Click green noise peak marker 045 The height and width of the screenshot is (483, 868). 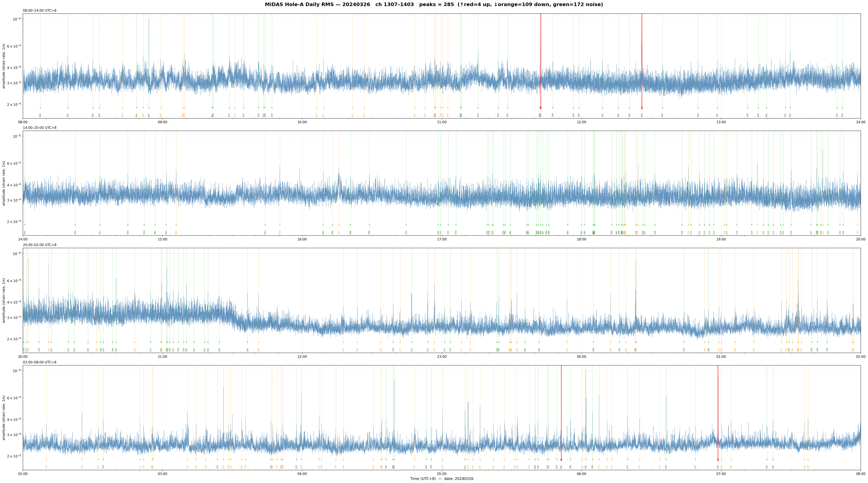coord(662,108)
